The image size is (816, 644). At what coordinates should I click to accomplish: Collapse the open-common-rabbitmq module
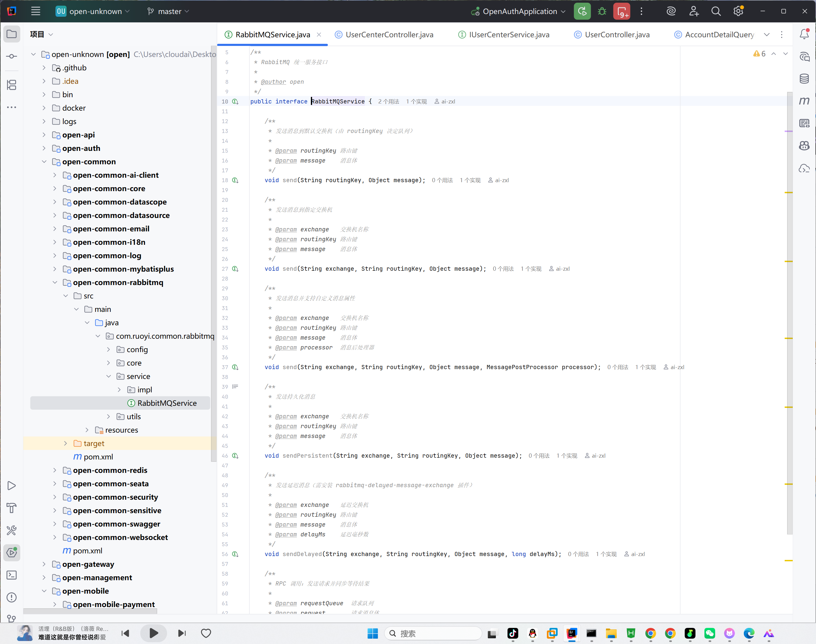pyautogui.click(x=55, y=282)
